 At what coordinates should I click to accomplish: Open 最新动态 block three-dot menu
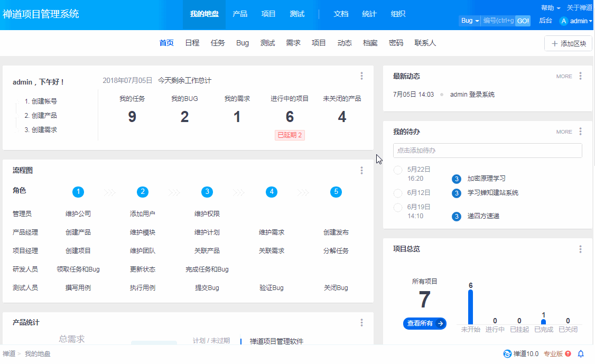(x=580, y=76)
